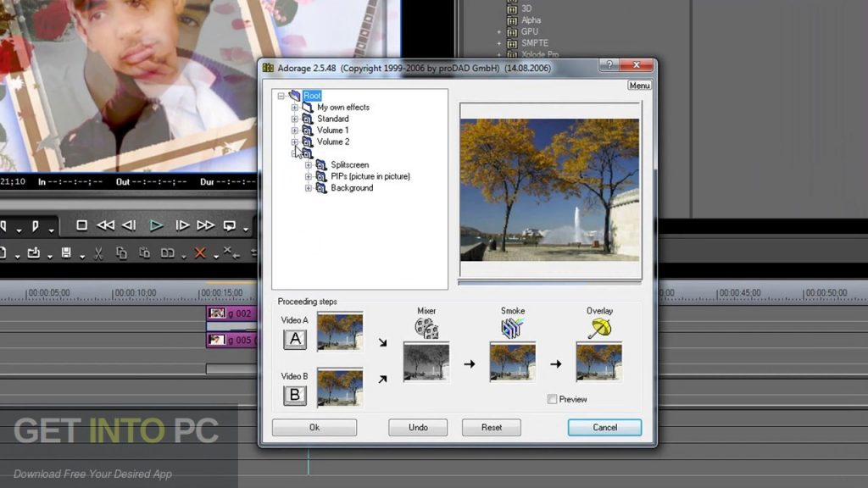Screen dimensions: 868x488
Task: Click the Loop playback icon
Action: point(229,225)
